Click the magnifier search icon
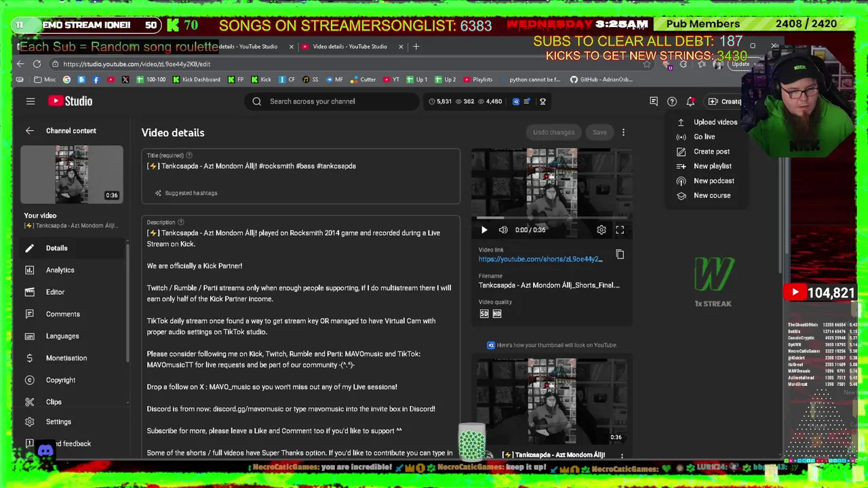The width and height of the screenshot is (868, 488). (256, 102)
